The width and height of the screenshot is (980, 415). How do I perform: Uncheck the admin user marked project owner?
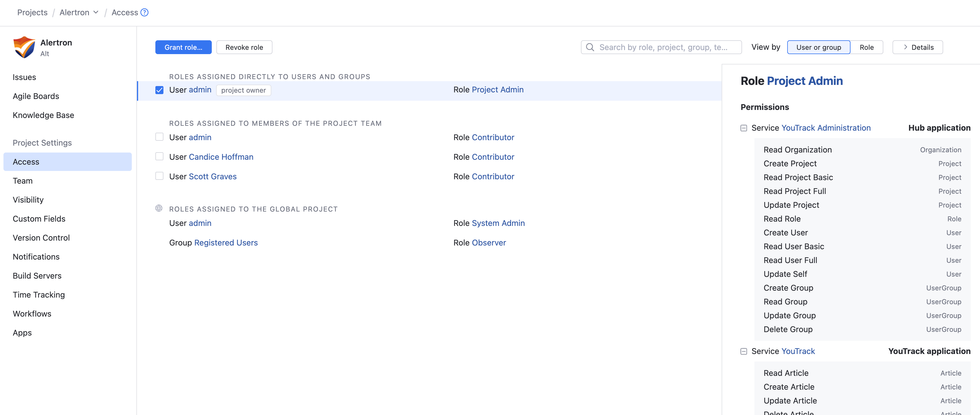click(159, 90)
